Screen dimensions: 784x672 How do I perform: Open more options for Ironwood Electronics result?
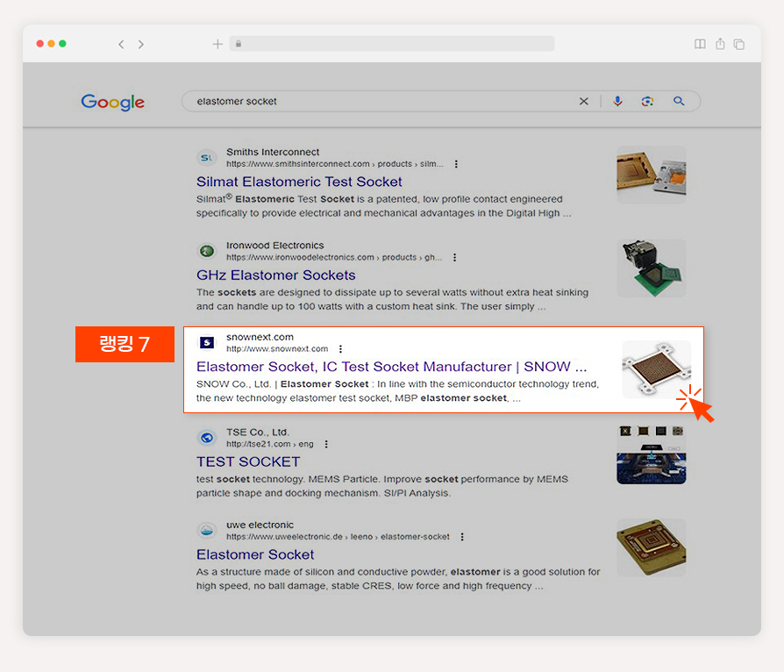pos(454,257)
